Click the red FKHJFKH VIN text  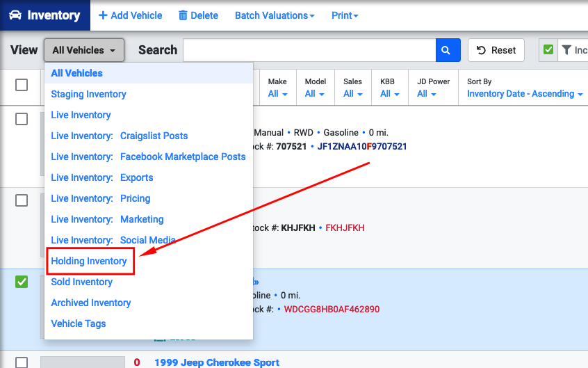pyautogui.click(x=345, y=228)
